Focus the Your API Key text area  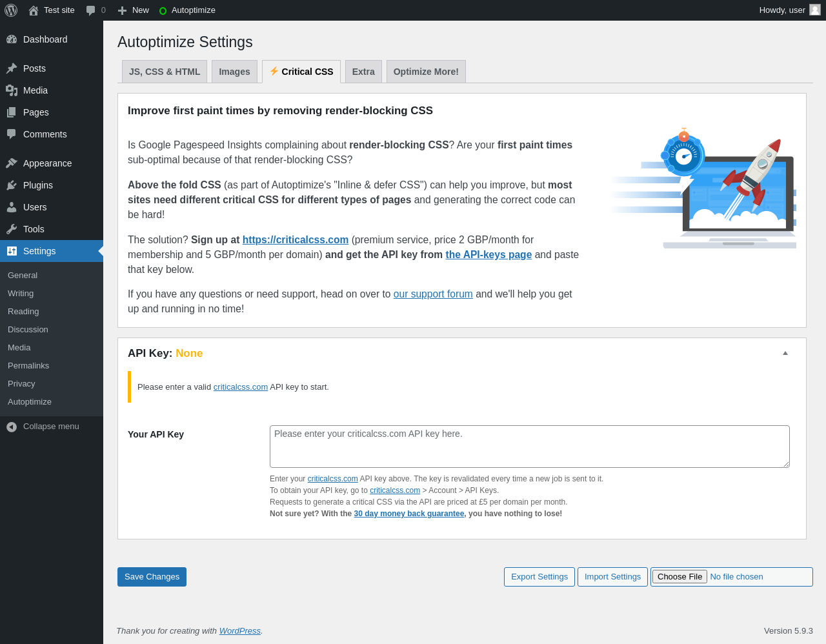(529, 447)
